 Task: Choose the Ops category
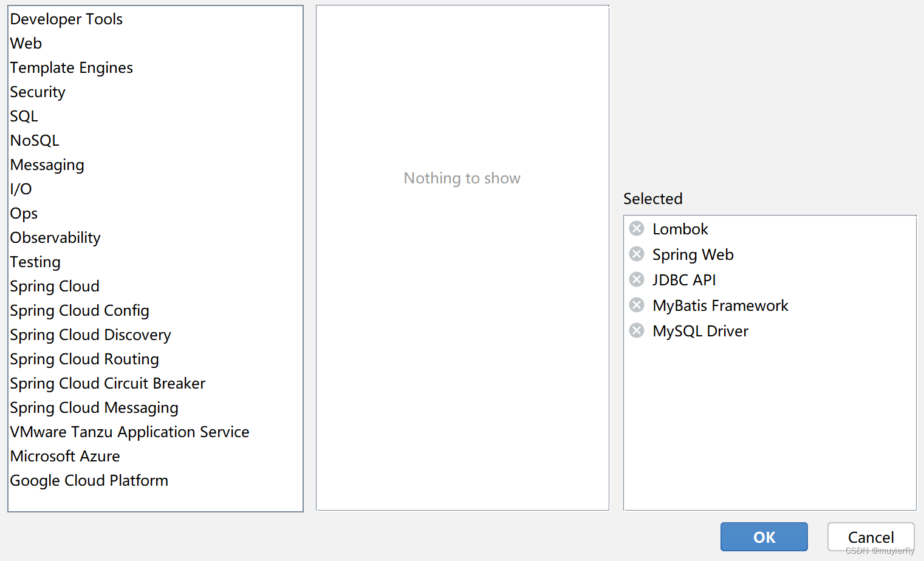(x=156, y=213)
